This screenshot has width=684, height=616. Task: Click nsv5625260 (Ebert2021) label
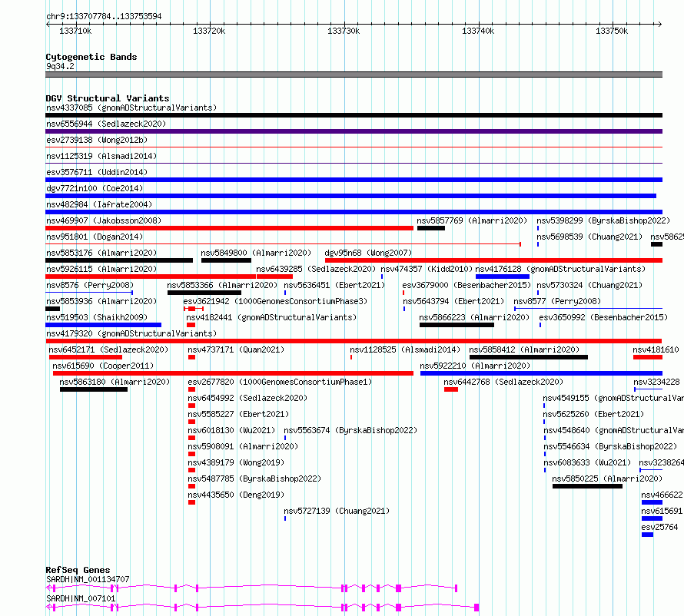(593, 414)
